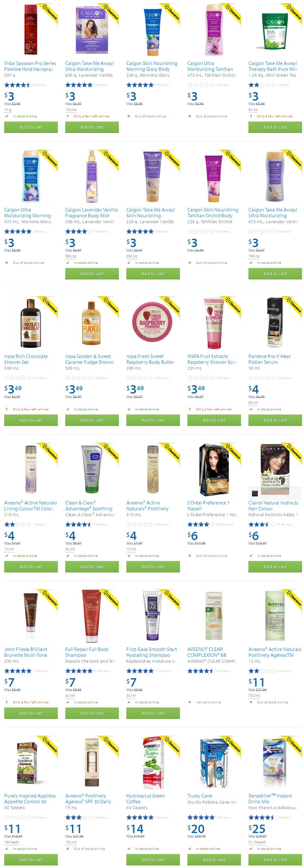The height and width of the screenshot is (868, 304).
Task: Add Clairol Natural Instincts Hair Colour to cart
Action: coord(275,567)
